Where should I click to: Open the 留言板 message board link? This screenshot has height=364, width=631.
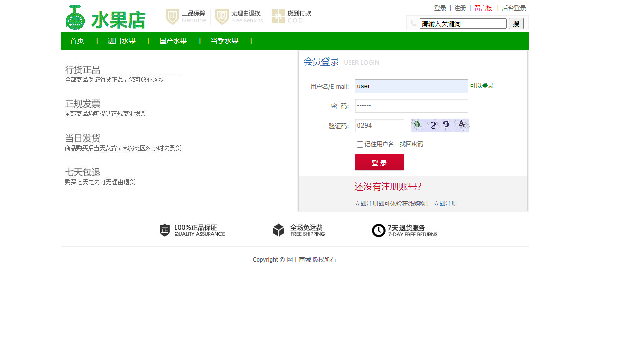tap(483, 8)
